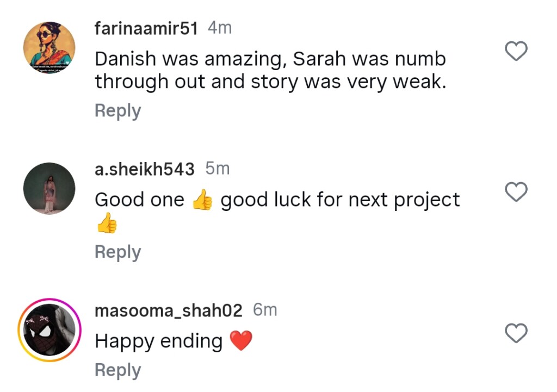
Task: Reply to farinaamir51's comment
Action: click(117, 111)
